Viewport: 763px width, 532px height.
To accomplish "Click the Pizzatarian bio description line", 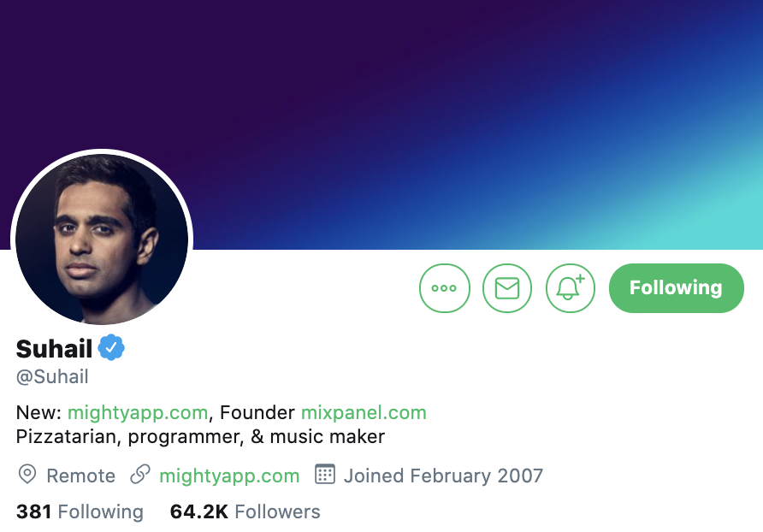I will tap(200, 436).
